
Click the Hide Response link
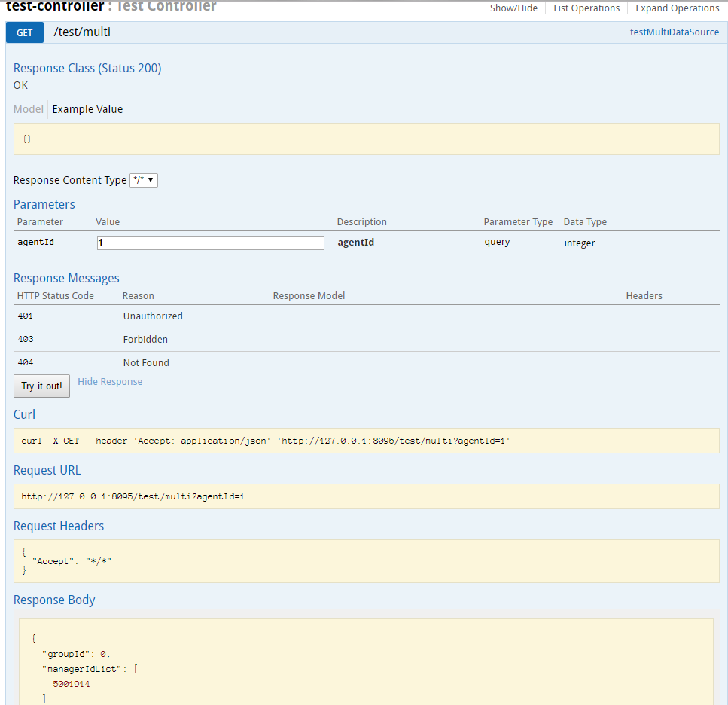tap(110, 381)
